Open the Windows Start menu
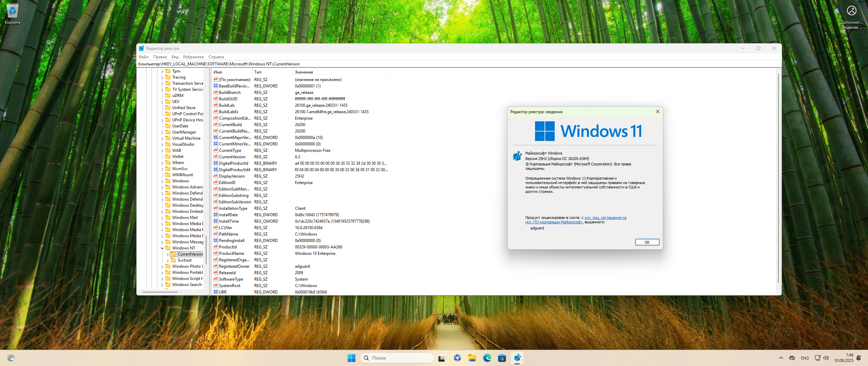This screenshot has width=868, height=366. 351,358
